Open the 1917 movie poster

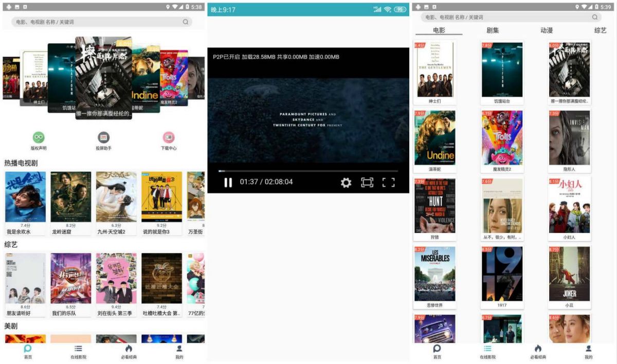[x=502, y=274]
